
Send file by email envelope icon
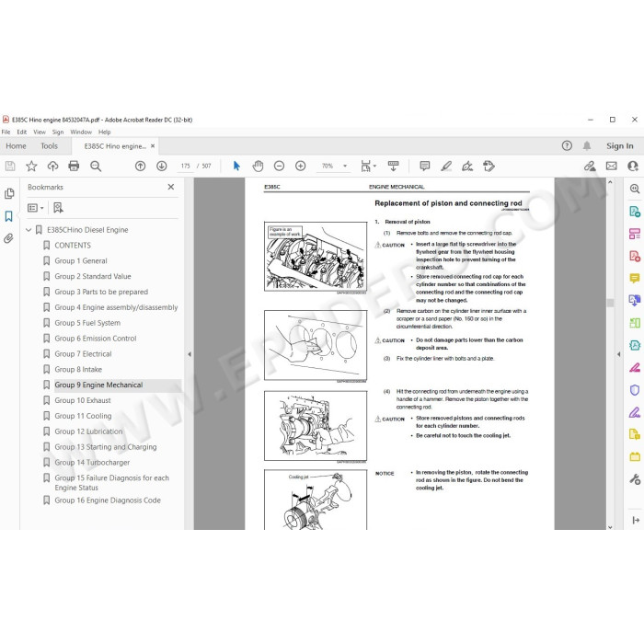pyautogui.click(x=612, y=166)
